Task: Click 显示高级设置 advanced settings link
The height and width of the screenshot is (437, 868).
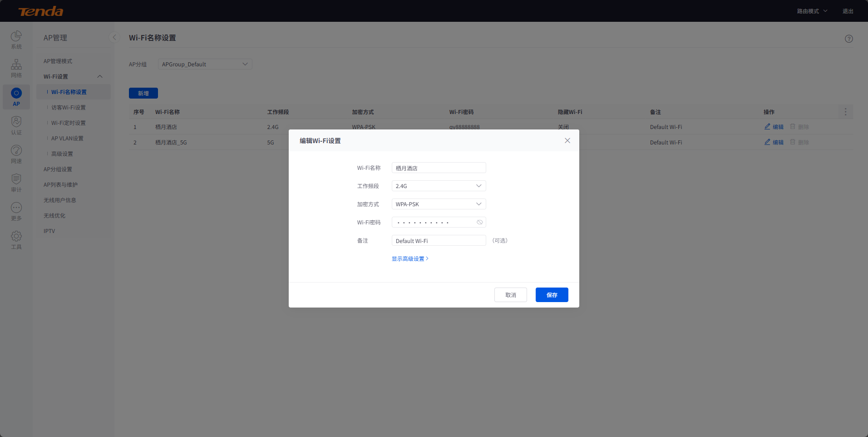Action: coord(409,258)
